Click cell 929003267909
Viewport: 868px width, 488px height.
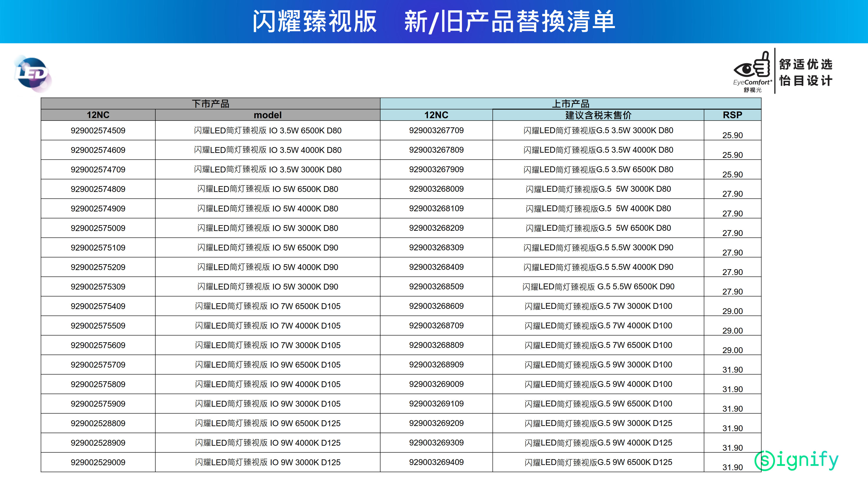coord(436,170)
